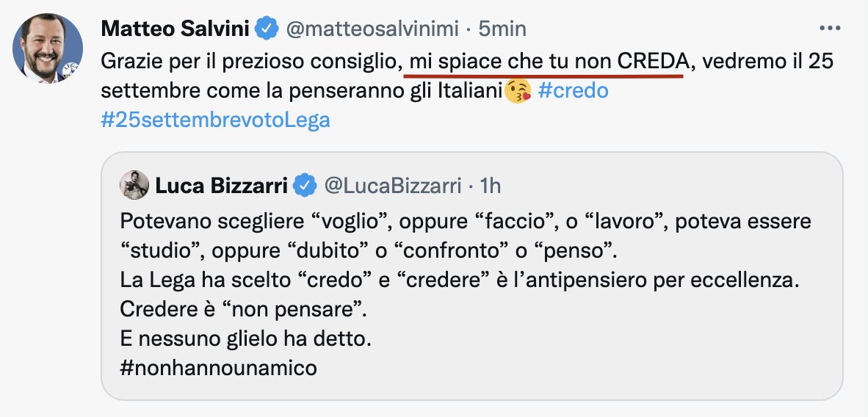Click the red-underlined phrase "mi spiace che tu non CREDA"

pos(546,62)
